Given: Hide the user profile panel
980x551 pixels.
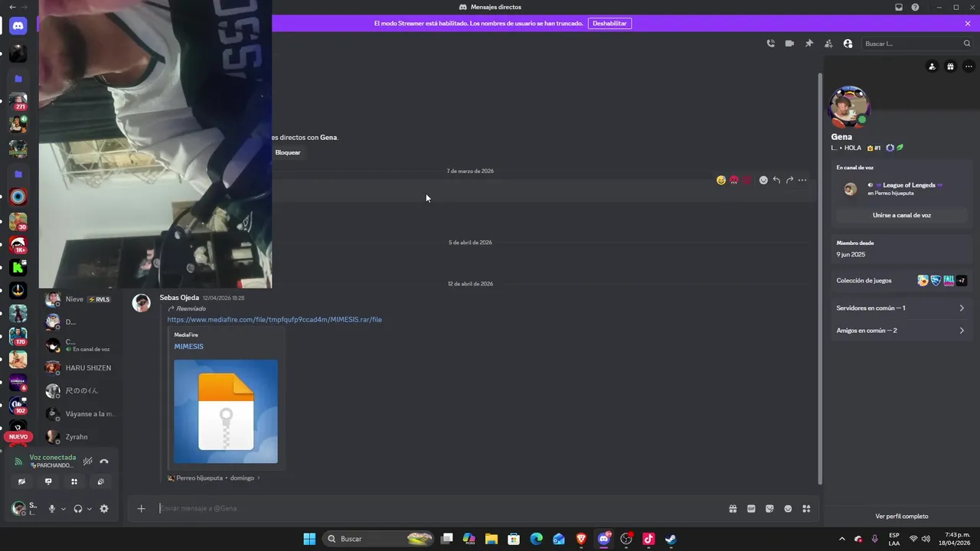Looking at the screenshot, I should pyautogui.click(x=848, y=44).
